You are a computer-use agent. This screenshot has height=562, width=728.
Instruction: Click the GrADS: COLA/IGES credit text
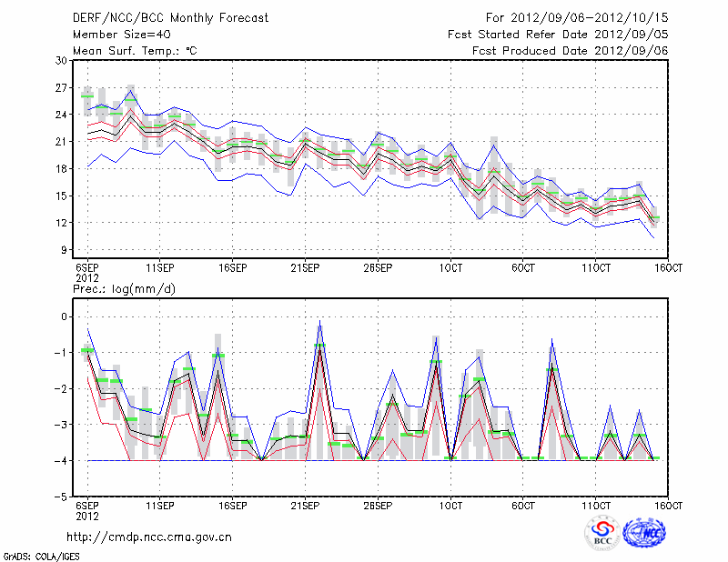click(x=39, y=555)
